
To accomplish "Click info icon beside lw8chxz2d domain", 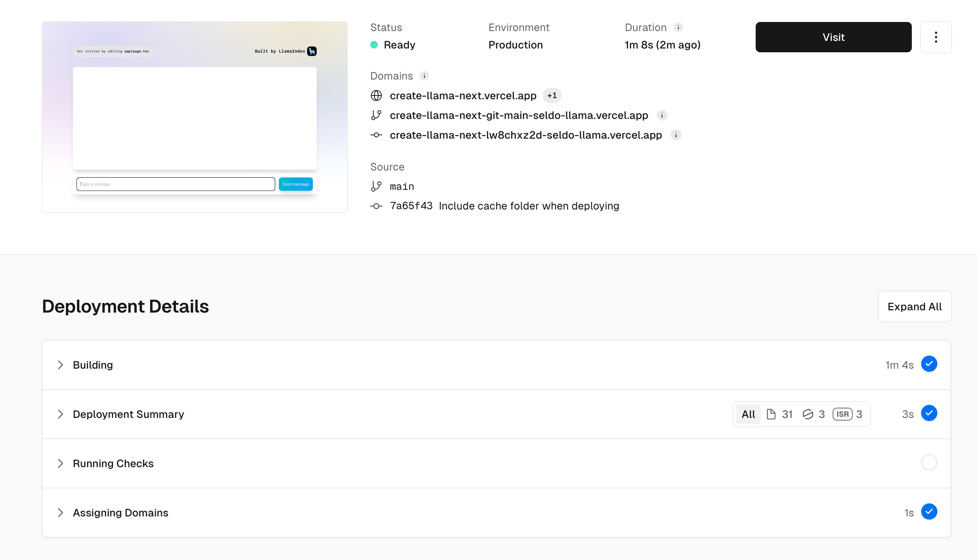I will (x=675, y=135).
